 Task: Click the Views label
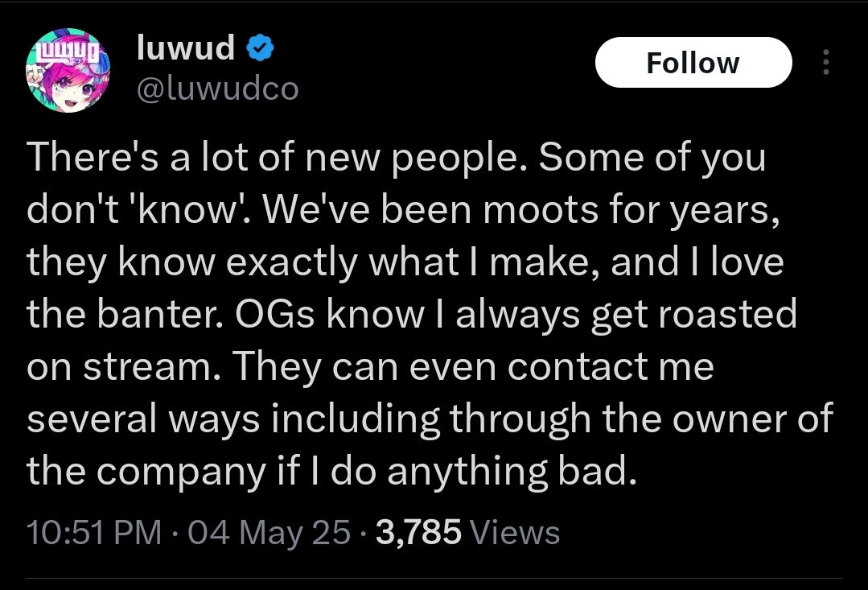[513, 532]
